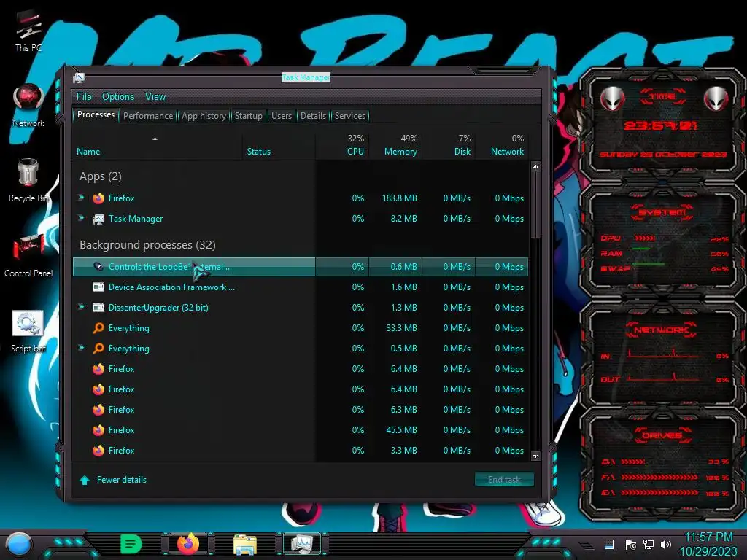747x560 pixels.
Task: Switch to the Services tab
Action: pyautogui.click(x=350, y=116)
